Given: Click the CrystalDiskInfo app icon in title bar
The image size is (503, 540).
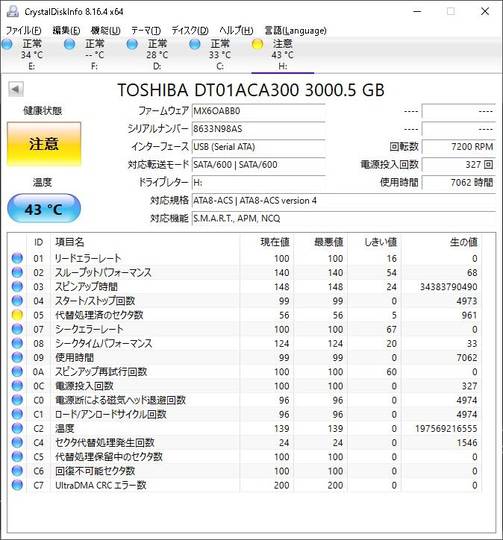Looking at the screenshot, I should (13, 11).
